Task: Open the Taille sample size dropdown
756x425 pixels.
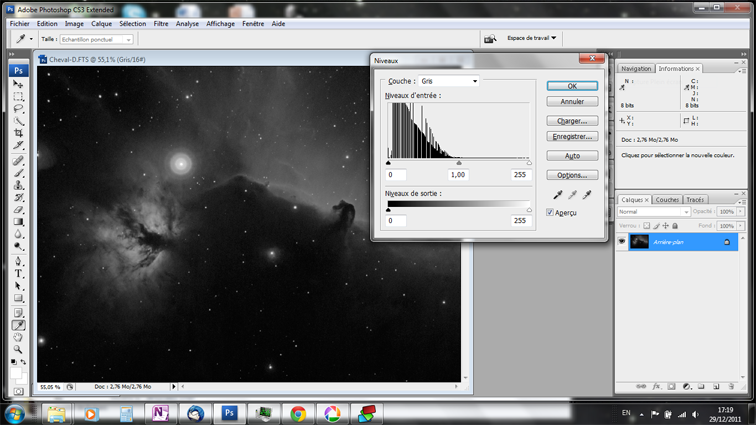Action: pos(96,40)
